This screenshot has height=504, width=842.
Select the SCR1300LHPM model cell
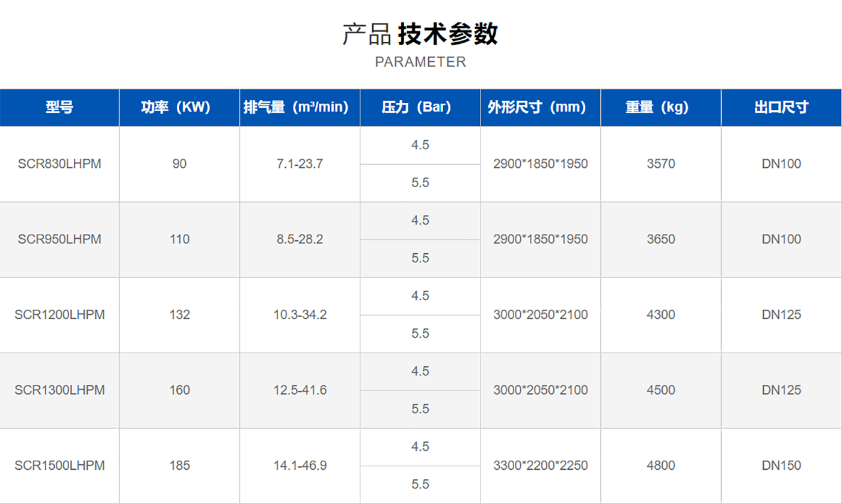pos(60,390)
